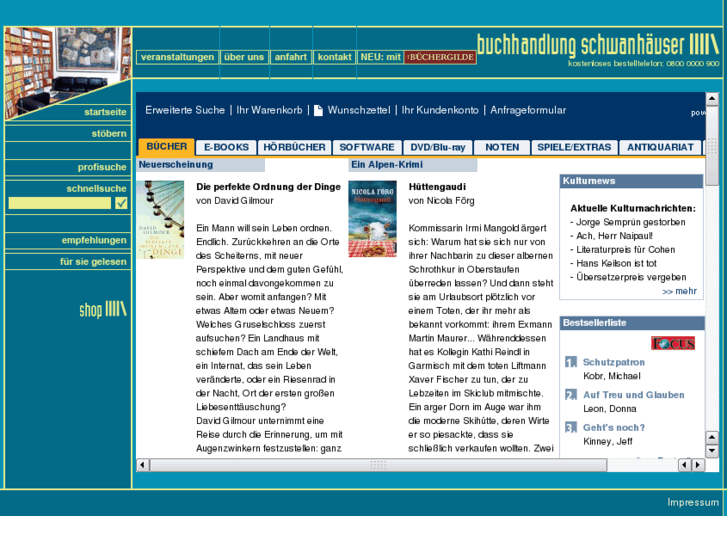Go to startseite in sidebar

(105, 112)
